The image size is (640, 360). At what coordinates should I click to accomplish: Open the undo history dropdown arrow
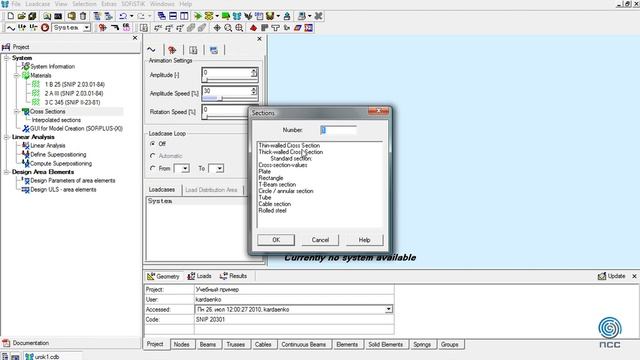tap(131, 16)
